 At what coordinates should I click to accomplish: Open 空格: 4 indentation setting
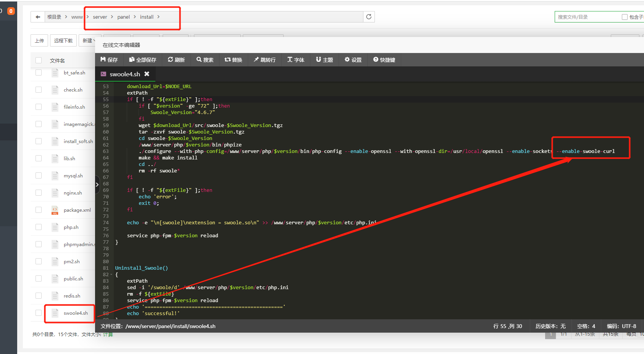point(586,326)
